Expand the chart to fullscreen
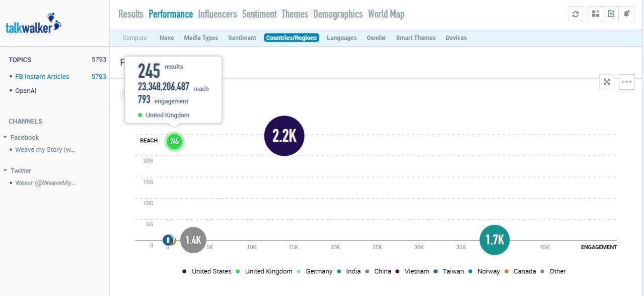 [607, 82]
